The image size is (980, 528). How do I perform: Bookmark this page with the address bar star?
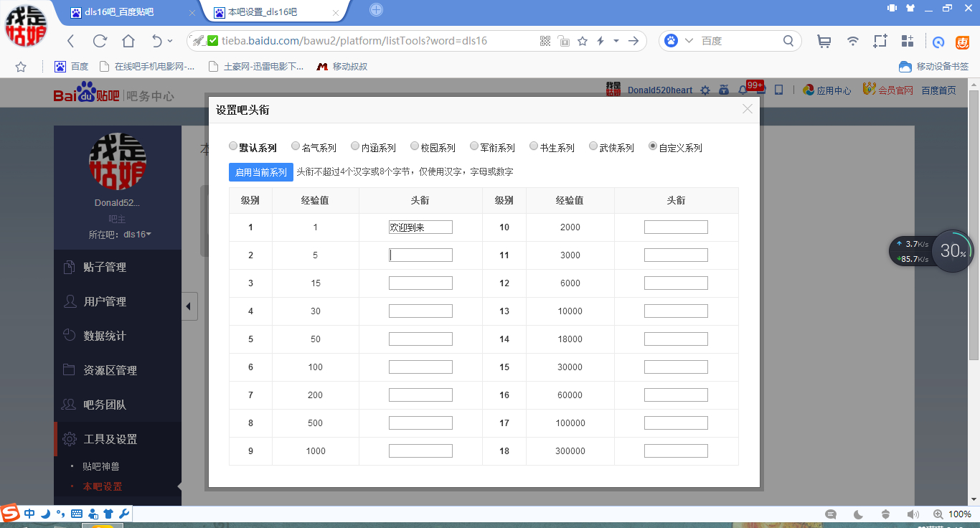tap(583, 41)
